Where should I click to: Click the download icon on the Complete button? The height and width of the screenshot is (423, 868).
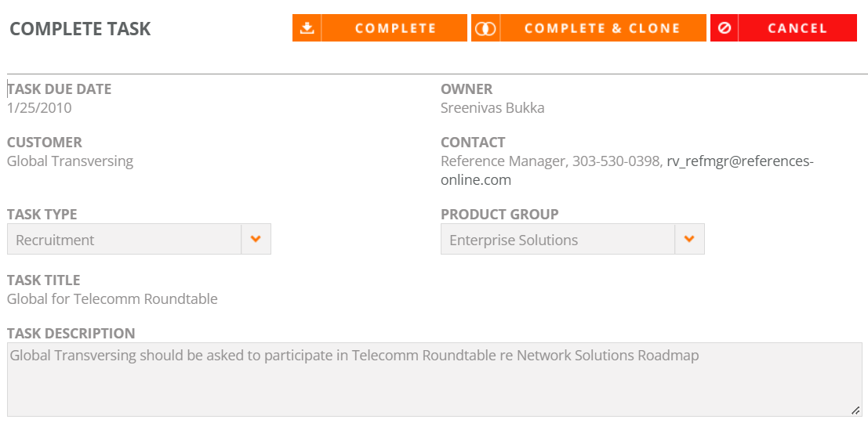307,28
